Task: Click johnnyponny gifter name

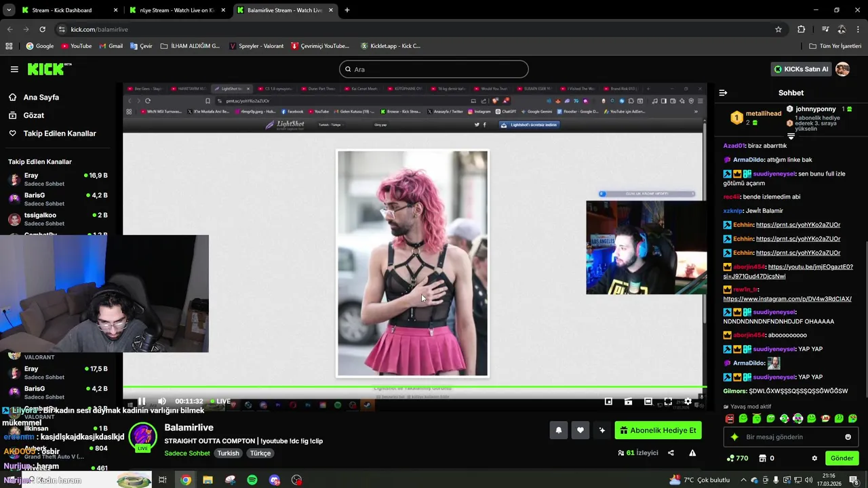Action: point(816,109)
